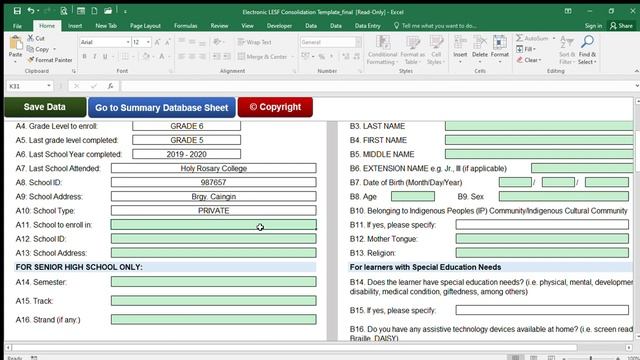Click Decrease Font Size icon
Image resolution: width=640 pixels, height=360 pixels.
167,42
